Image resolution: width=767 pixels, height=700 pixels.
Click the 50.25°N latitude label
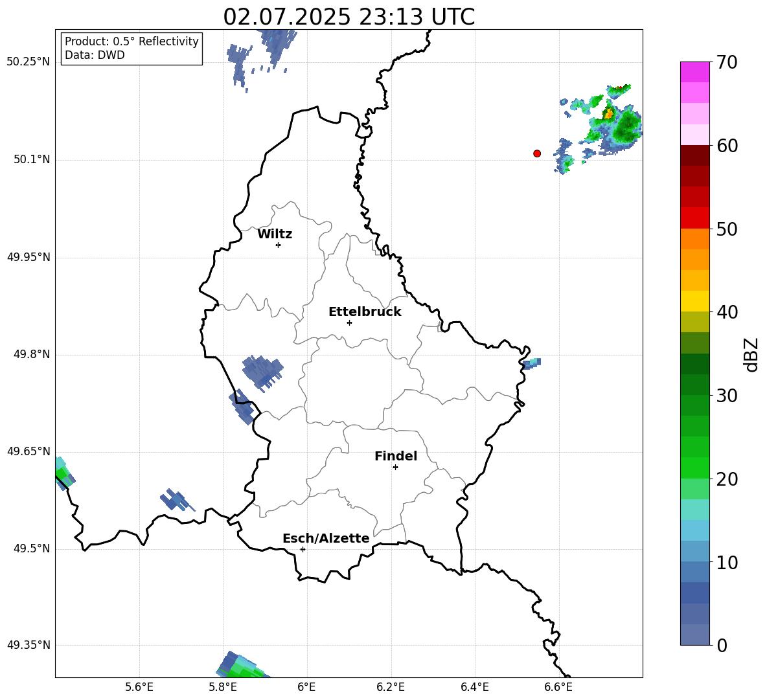29,62
